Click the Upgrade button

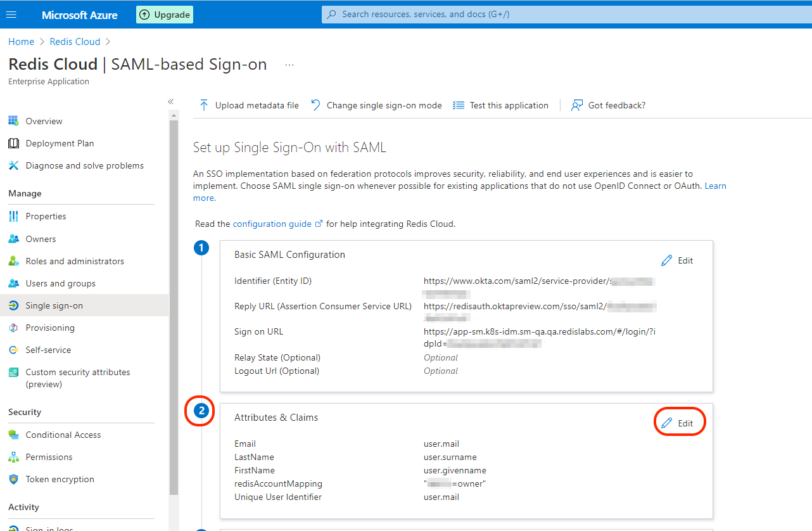(x=165, y=15)
